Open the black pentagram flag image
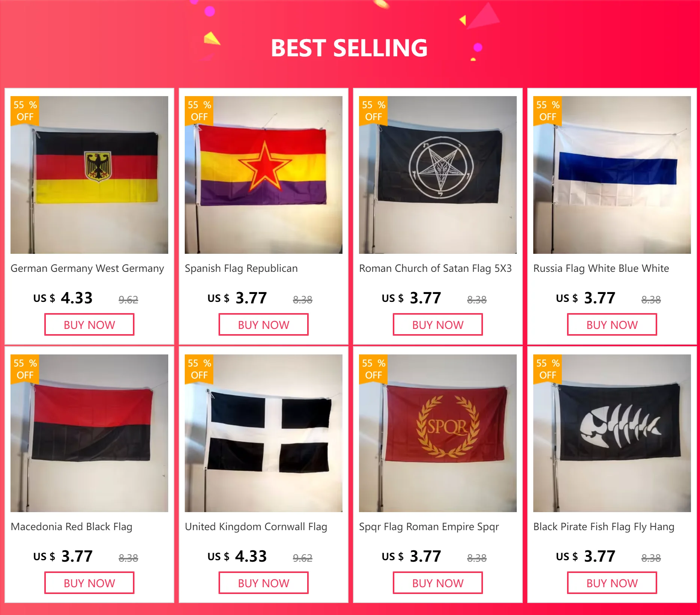Viewport: 700px width, 615px height. click(x=438, y=175)
